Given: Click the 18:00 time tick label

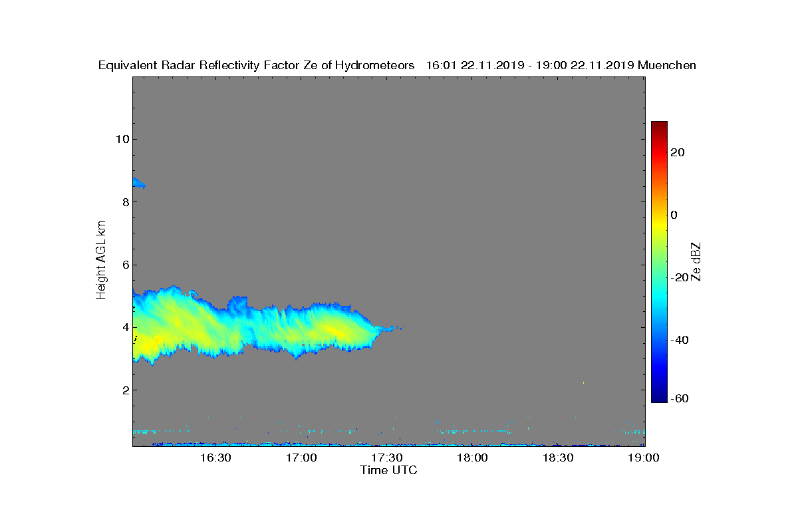Looking at the screenshot, I should pos(473,458).
